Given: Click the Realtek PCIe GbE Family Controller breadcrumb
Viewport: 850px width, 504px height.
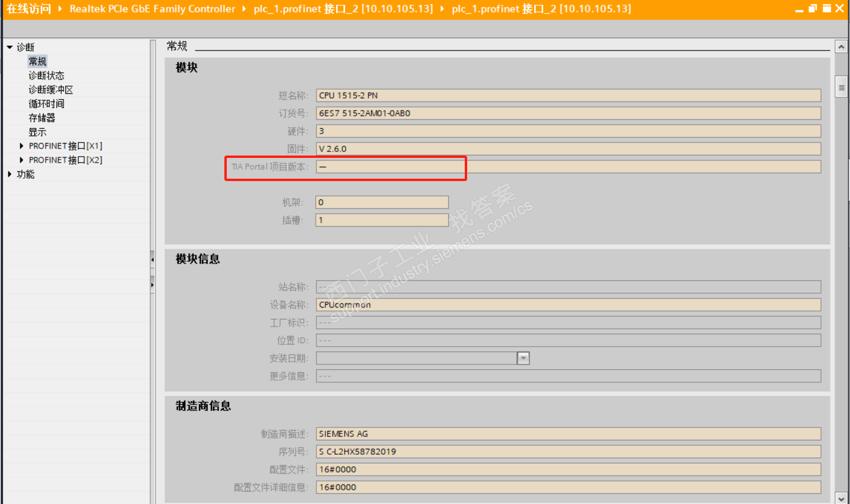Looking at the screenshot, I should [x=153, y=9].
